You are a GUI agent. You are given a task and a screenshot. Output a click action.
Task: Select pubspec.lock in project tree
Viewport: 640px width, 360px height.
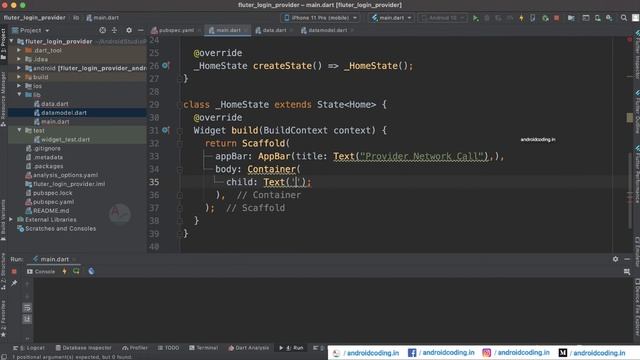52,193
